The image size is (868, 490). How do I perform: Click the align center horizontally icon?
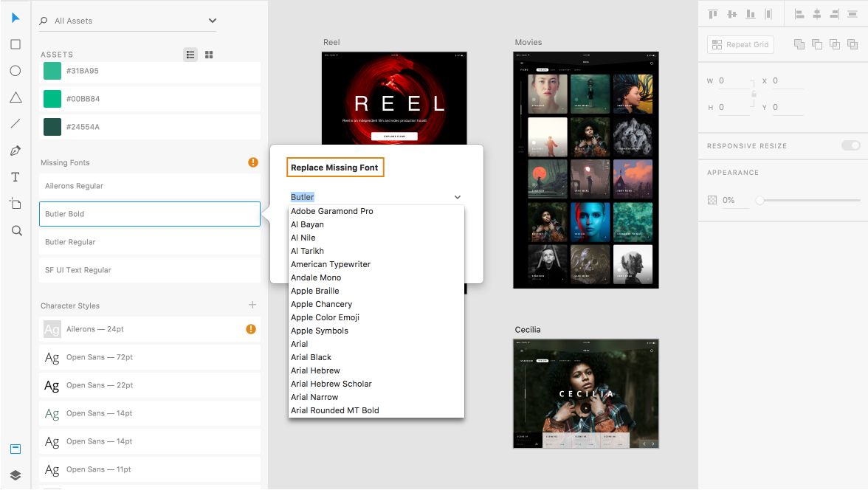pos(816,15)
